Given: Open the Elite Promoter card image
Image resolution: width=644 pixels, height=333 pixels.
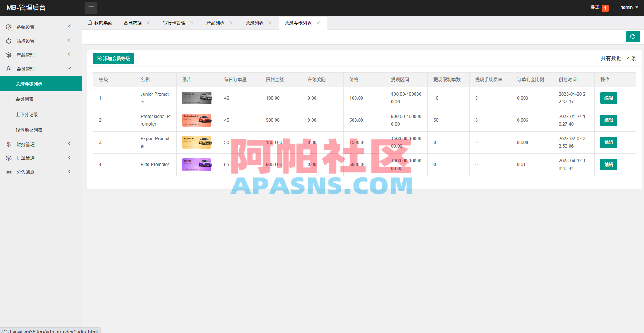Looking at the screenshot, I should [x=197, y=165].
